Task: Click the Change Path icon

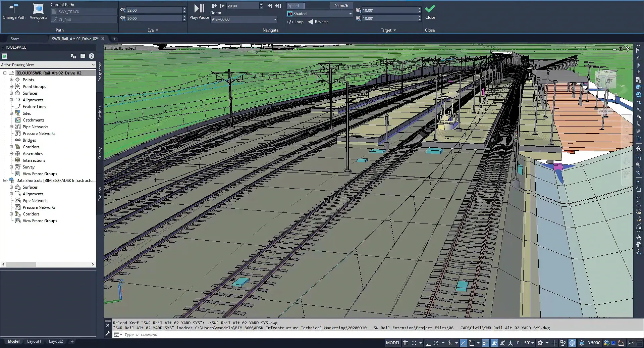Action: point(14,8)
